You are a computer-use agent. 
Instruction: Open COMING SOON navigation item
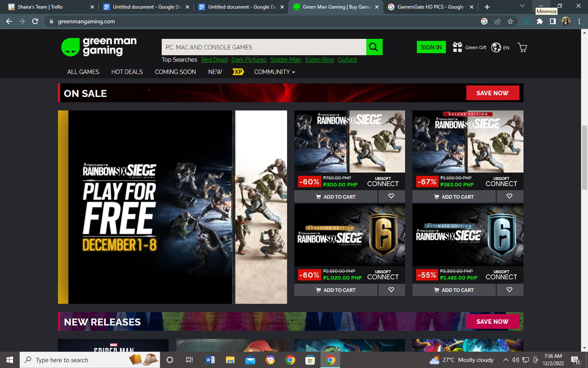tap(175, 72)
